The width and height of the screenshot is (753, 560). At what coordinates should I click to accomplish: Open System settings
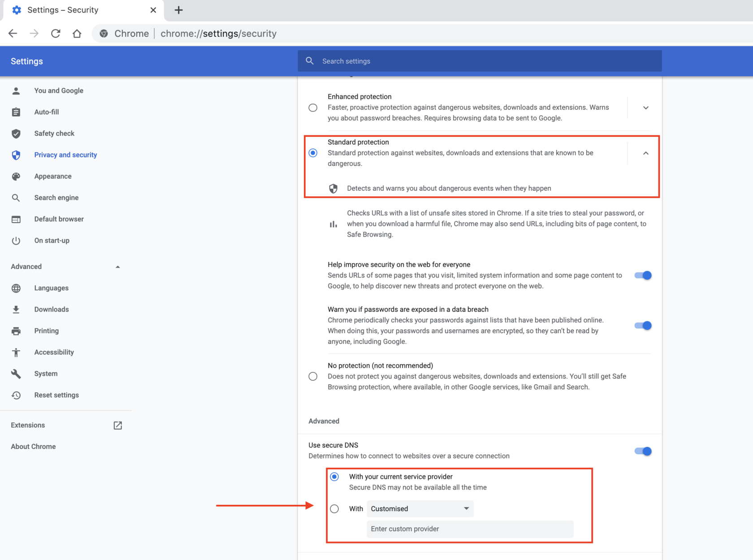tap(46, 373)
